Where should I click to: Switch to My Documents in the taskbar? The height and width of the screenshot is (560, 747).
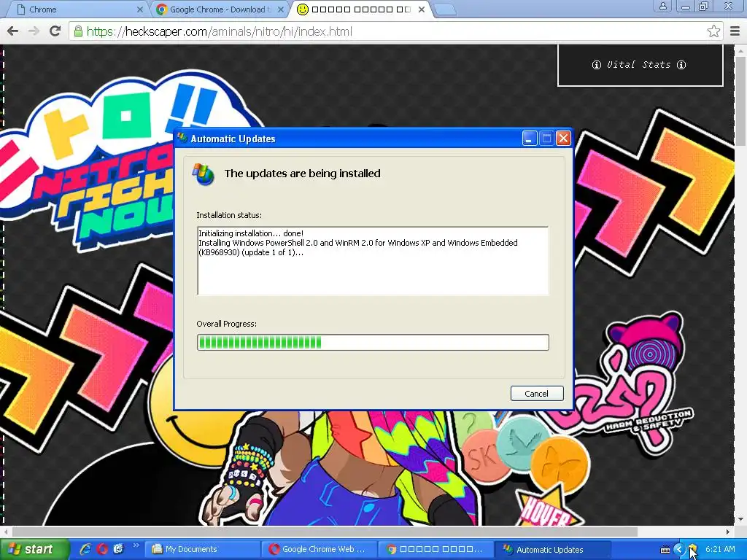point(201,549)
